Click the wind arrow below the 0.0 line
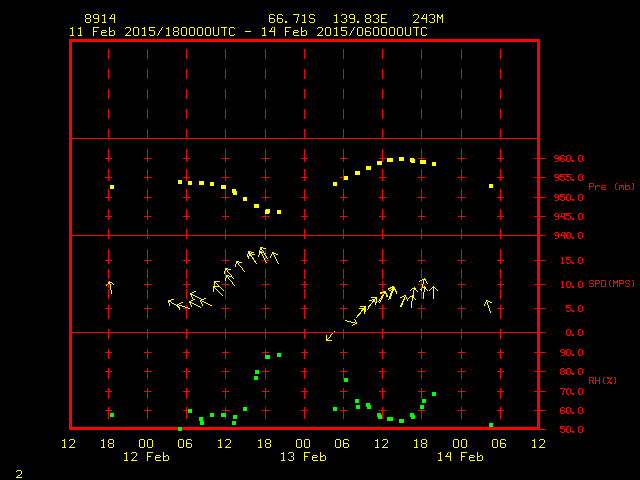 pyautogui.click(x=330, y=336)
